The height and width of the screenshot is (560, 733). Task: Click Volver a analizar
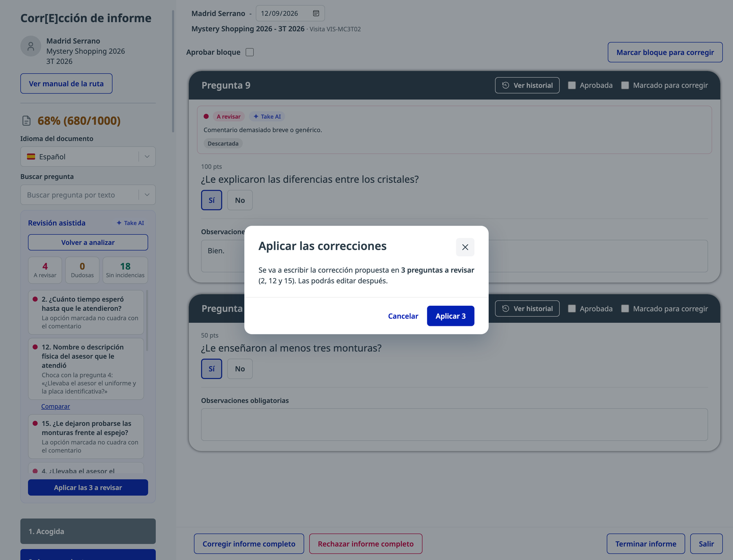click(88, 242)
